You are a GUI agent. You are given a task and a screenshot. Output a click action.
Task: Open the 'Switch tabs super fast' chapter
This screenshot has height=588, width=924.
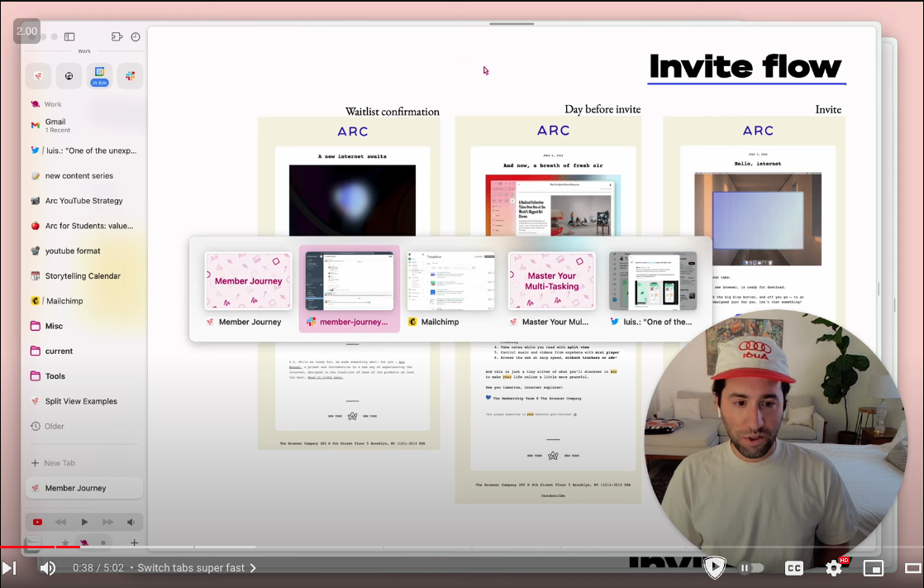tap(197, 568)
